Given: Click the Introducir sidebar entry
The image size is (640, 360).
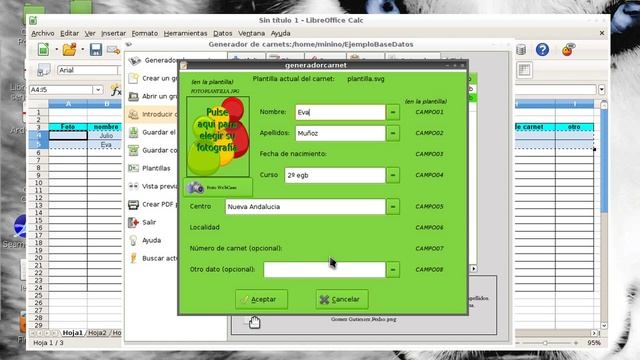Looking at the screenshot, I should 152,114.
